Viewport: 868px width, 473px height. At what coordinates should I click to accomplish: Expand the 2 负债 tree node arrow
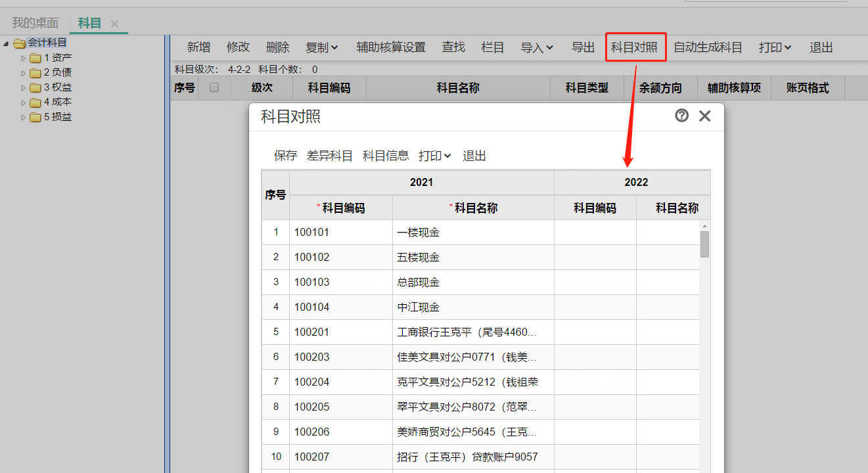pyautogui.click(x=24, y=73)
